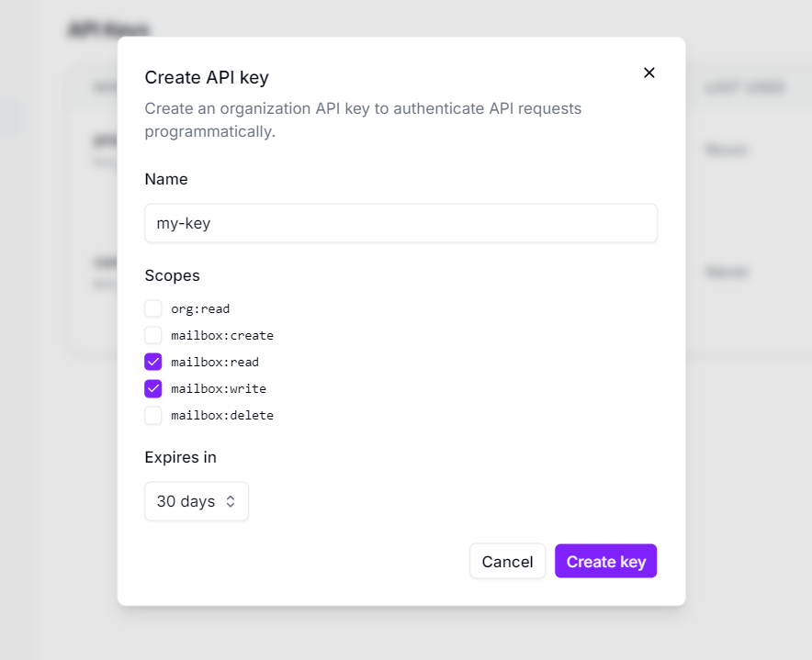
Task: Click inside the Name input field
Action: click(x=400, y=223)
